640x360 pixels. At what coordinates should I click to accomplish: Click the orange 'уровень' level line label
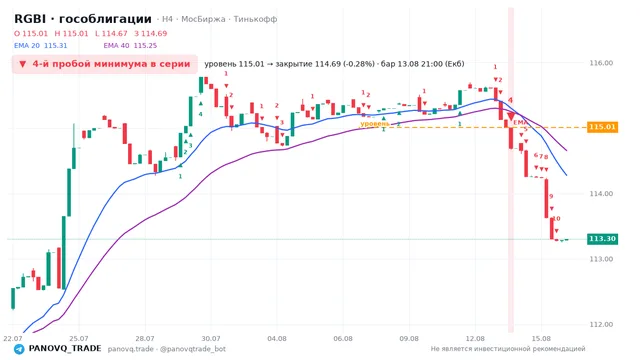[375, 123]
